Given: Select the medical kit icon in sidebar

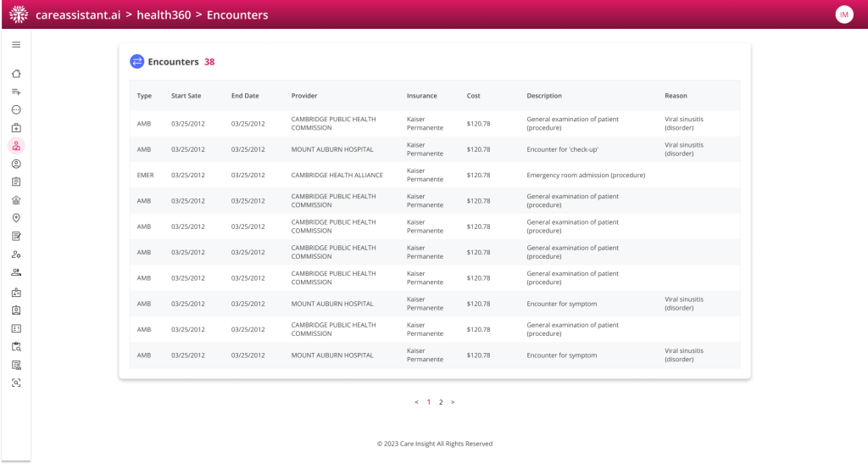Looking at the screenshot, I should point(16,128).
